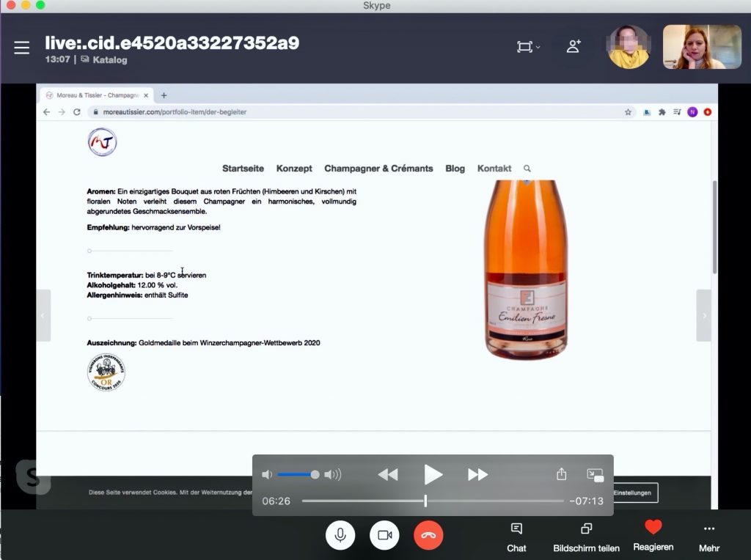Click the add participant icon
Image resolution: width=751 pixels, height=560 pixels.
[574, 46]
